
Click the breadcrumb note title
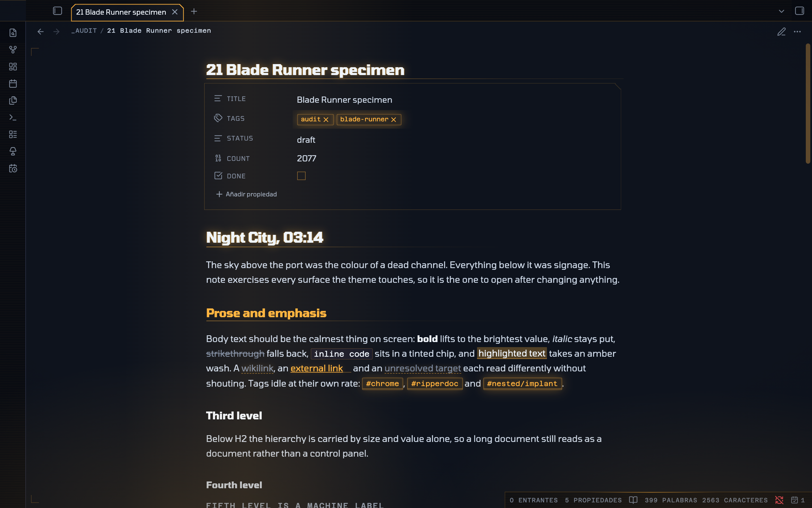click(159, 30)
